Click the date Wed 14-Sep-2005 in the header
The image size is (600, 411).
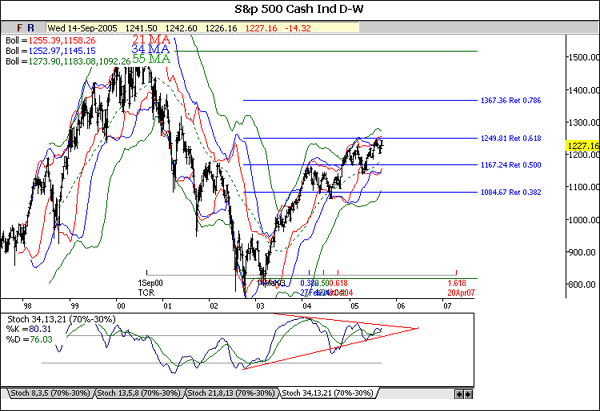(x=82, y=28)
